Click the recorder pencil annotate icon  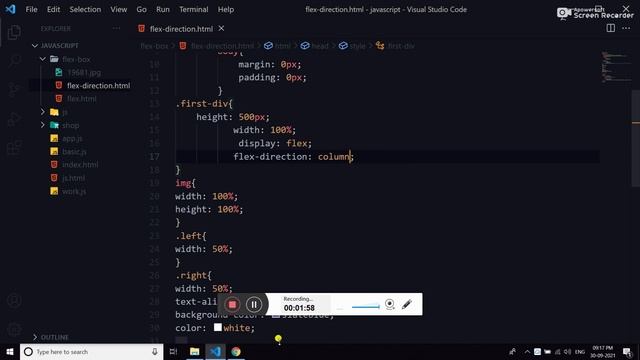[x=407, y=304]
